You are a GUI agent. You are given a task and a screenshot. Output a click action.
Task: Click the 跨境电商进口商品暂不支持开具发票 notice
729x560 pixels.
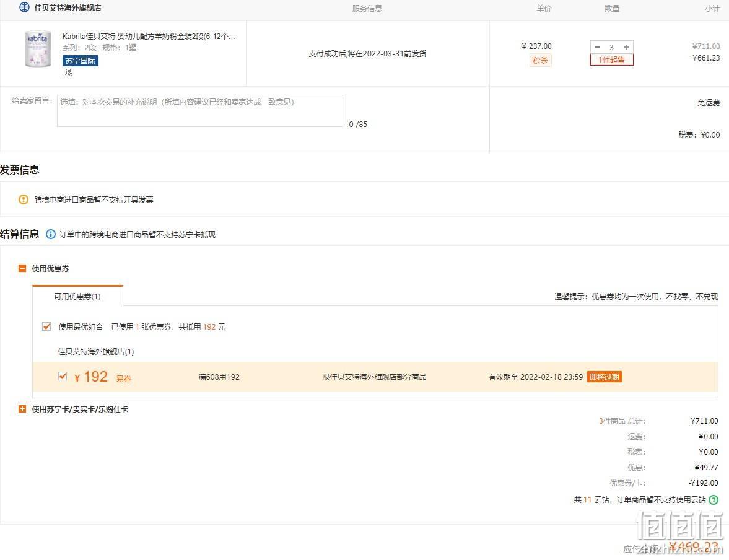pyautogui.click(x=94, y=199)
